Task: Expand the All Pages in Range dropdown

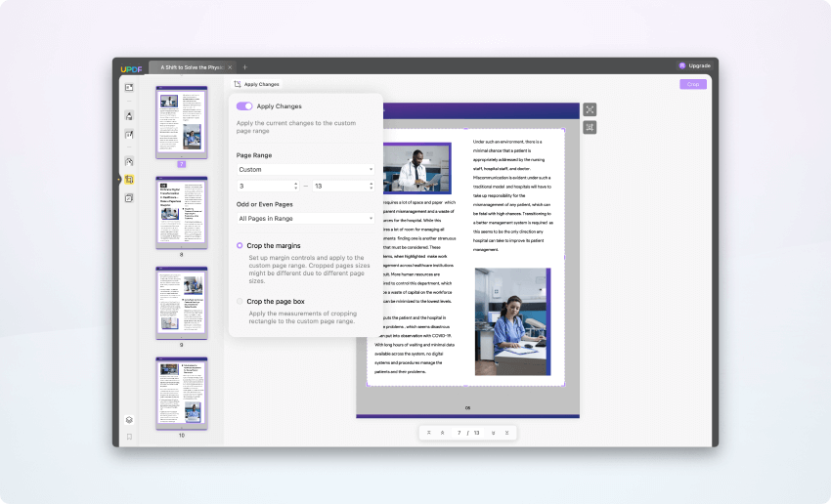Action: 305,218
